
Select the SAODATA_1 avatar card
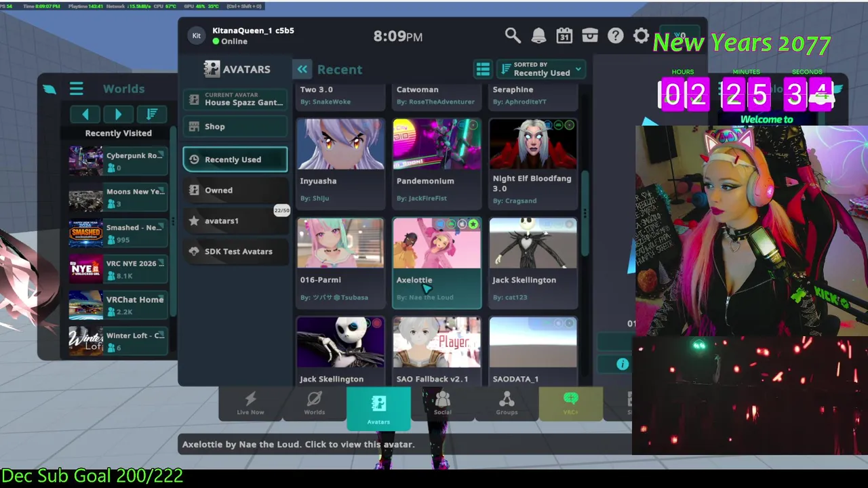tap(533, 352)
